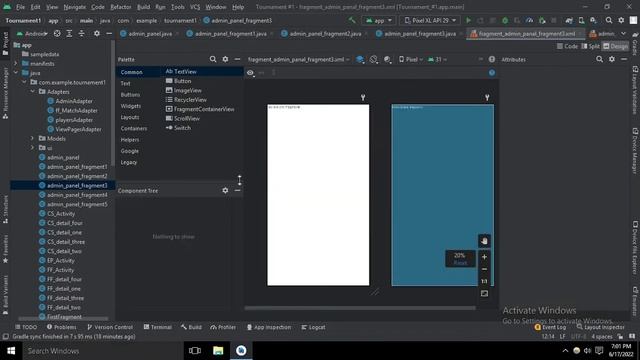Open the Terminal tool window
The width and height of the screenshot is (640, 360).
[158, 327]
